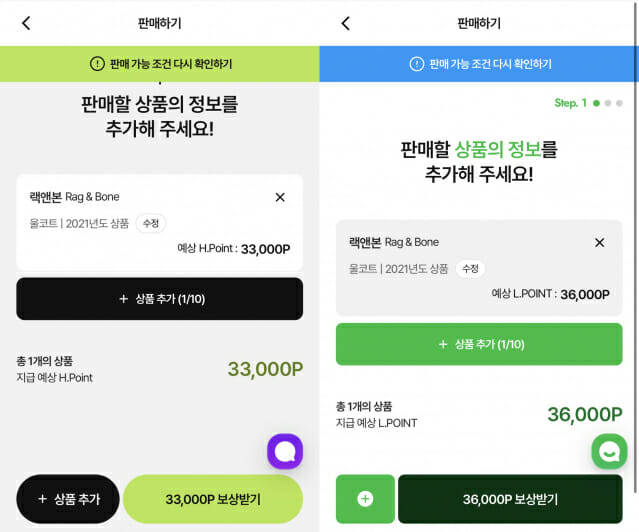Go back using the right screen's back arrow
The height and width of the screenshot is (532, 639).
[x=346, y=23]
